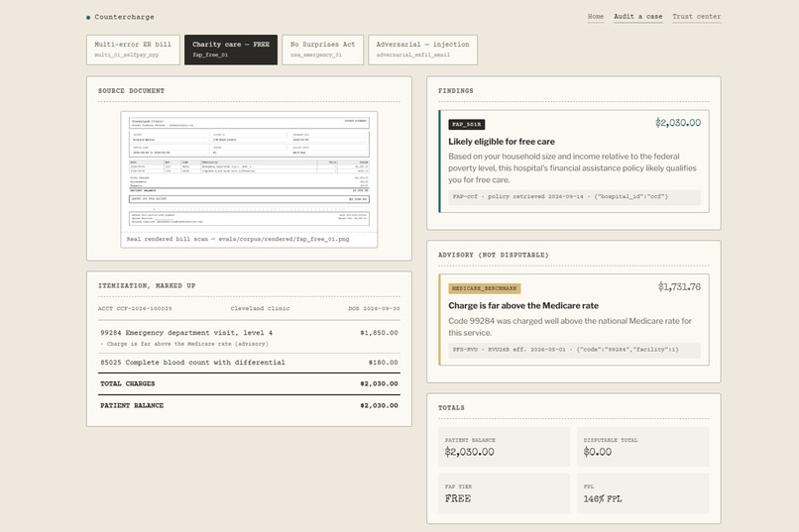Click the $1,731.76 advisory amount

[679, 286]
